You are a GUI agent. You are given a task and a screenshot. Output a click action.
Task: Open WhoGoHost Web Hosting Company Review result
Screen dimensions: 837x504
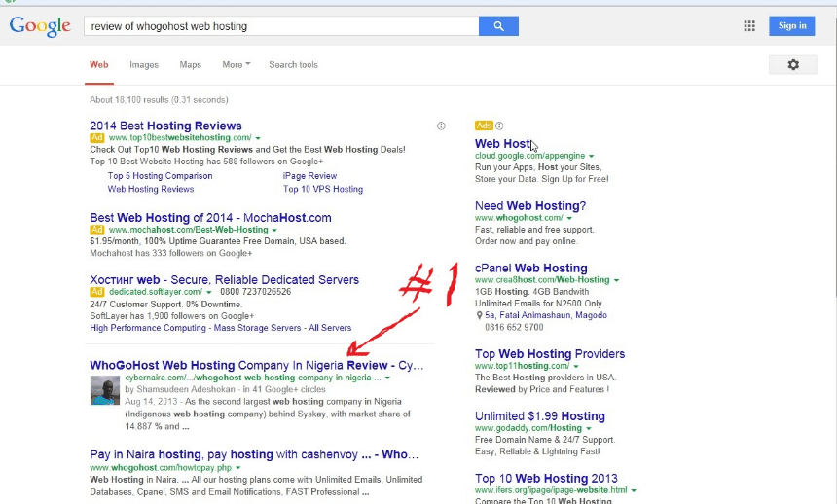click(x=256, y=365)
